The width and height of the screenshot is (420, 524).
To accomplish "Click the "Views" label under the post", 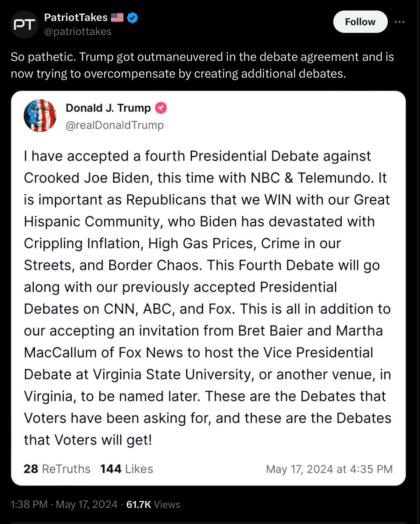I will [x=167, y=504].
